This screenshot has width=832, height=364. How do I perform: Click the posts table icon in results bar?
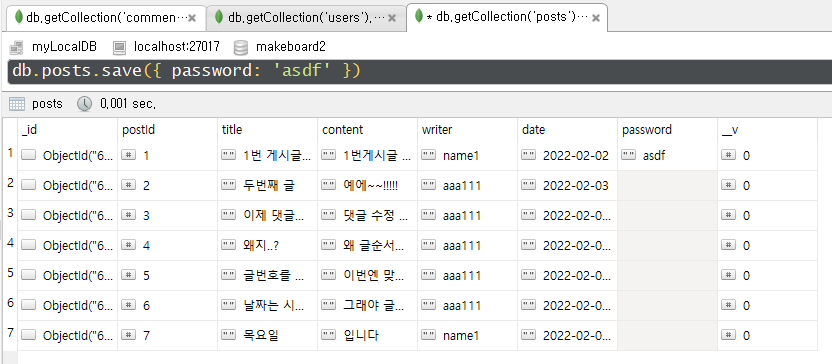pyautogui.click(x=17, y=103)
